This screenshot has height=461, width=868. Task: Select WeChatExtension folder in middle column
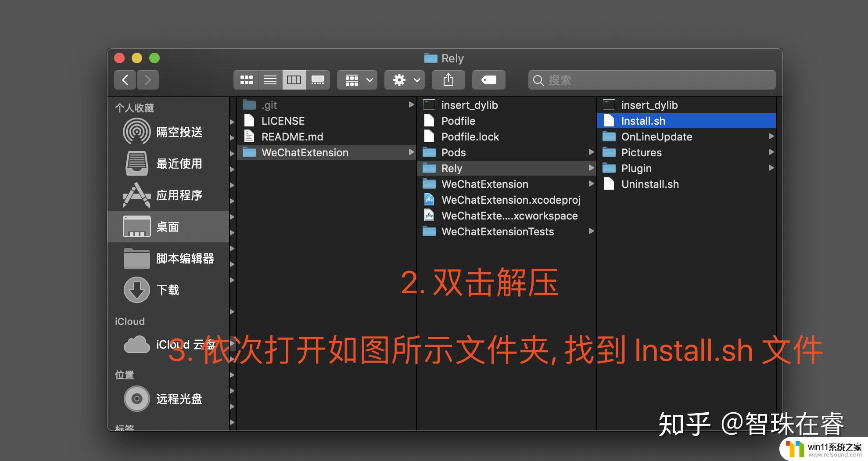point(506,184)
